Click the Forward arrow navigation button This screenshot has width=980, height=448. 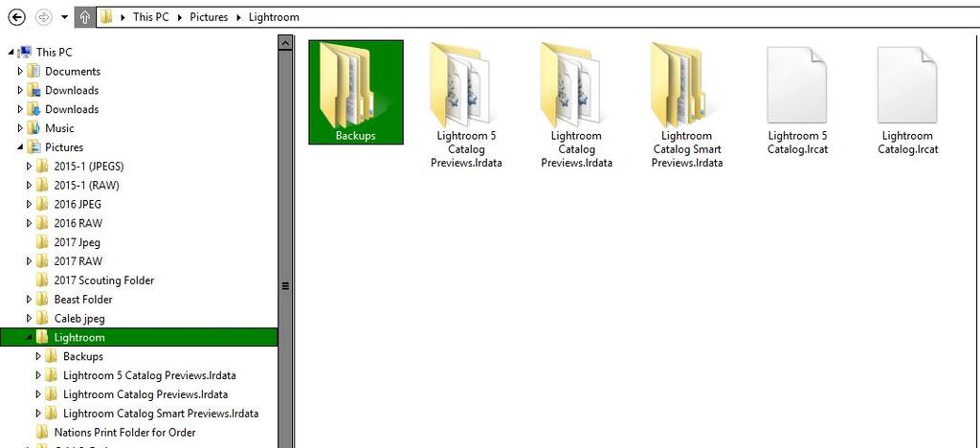click(43, 17)
